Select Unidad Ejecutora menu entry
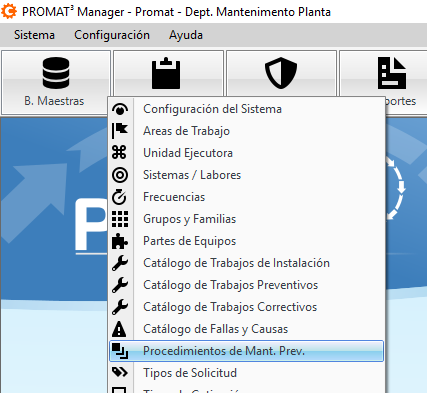 click(x=247, y=153)
